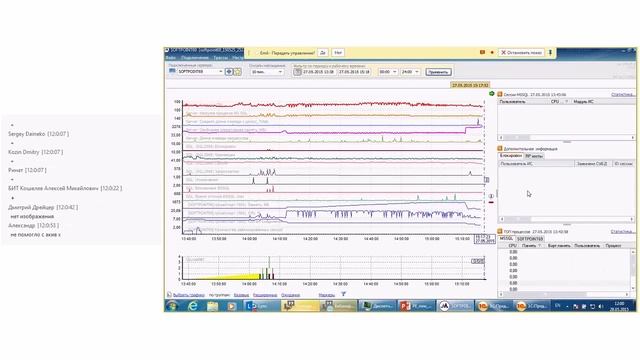This screenshot has width=640, height=360.
Task: Click the Пользователь ИС column header in Блокировки
Action: tap(536, 164)
